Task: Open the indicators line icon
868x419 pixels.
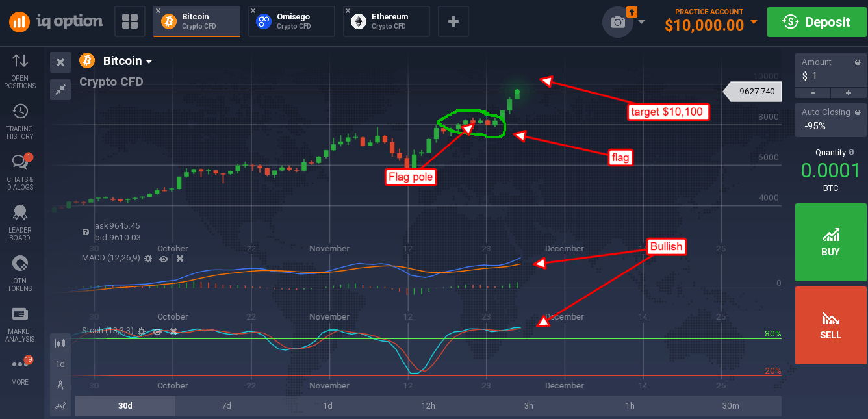Action: pyautogui.click(x=60, y=406)
